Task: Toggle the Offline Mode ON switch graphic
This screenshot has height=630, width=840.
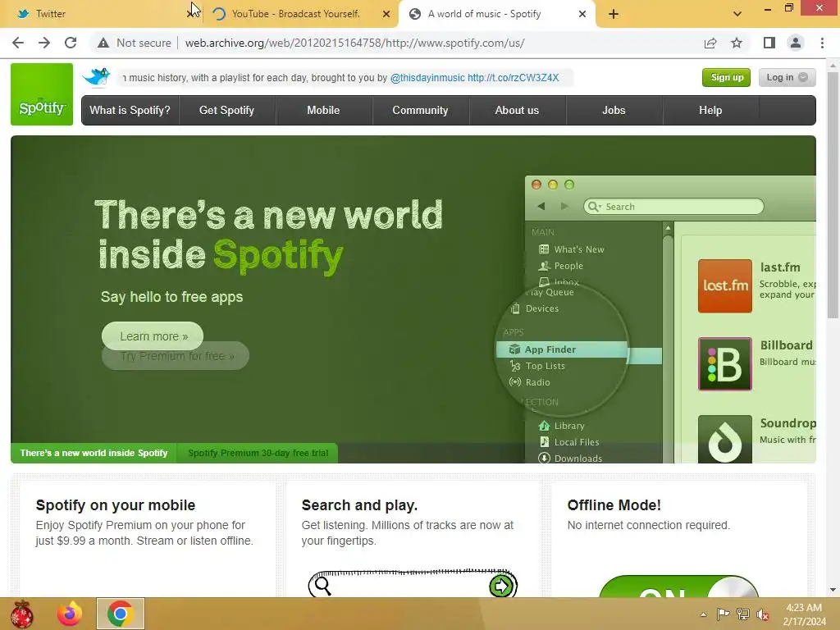Action: coord(678,586)
